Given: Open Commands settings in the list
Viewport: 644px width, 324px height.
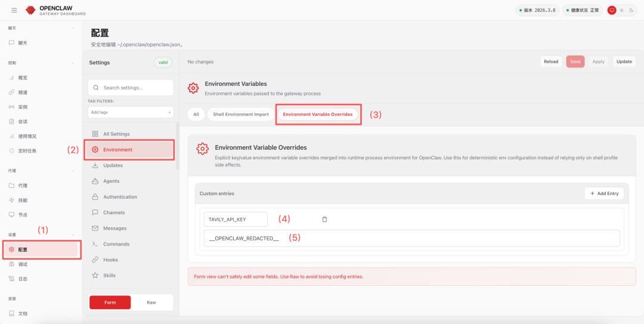Looking at the screenshot, I should point(116,244).
